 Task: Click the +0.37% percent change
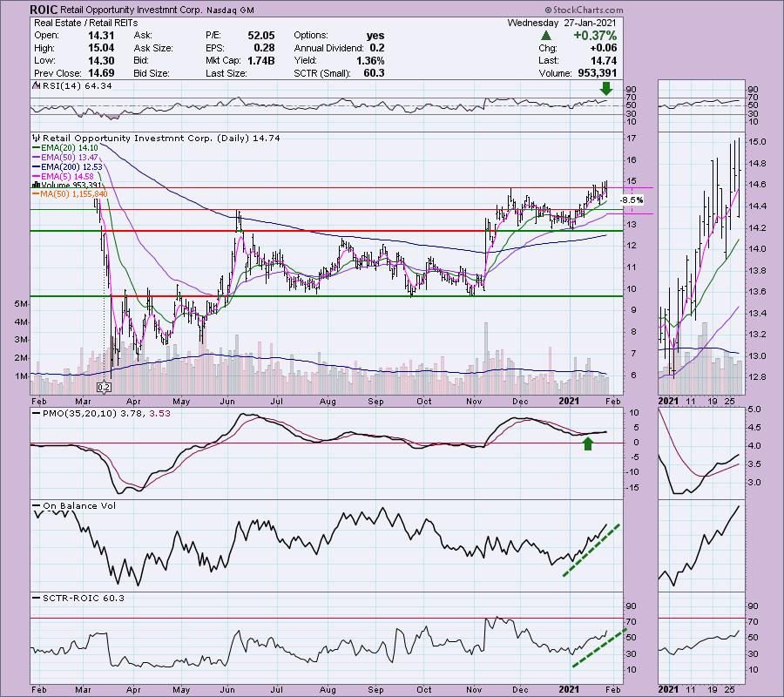pyautogui.click(x=595, y=36)
